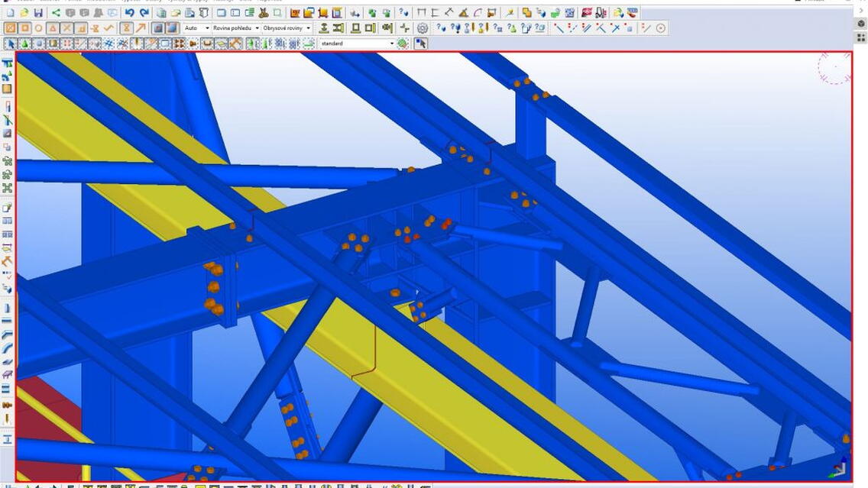Toggle the hourglass-shaped snap switch
The height and width of the screenshot is (488, 868).
click(127, 27)
